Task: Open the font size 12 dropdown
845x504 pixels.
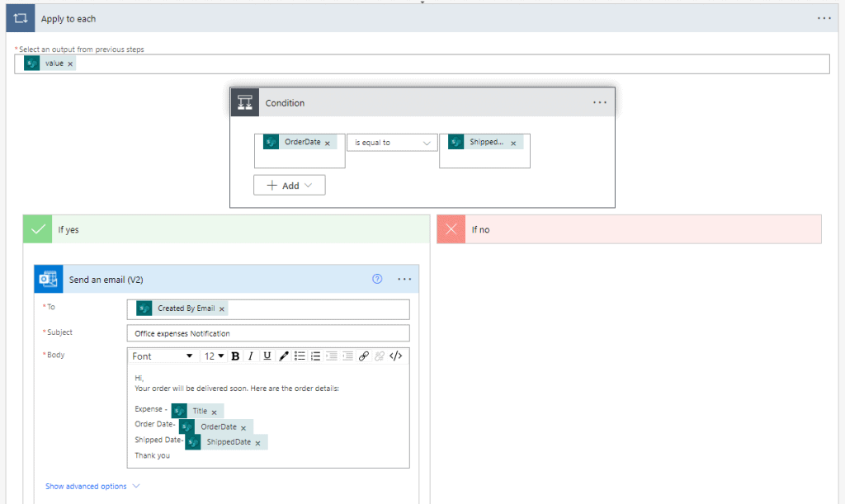Action: point(214,356)
